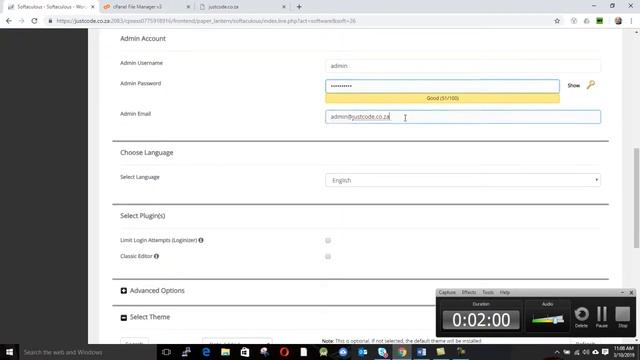This screenshot has width=640, height=360.
Task: Open a new browser tab
Action: (x=299, y=7)
